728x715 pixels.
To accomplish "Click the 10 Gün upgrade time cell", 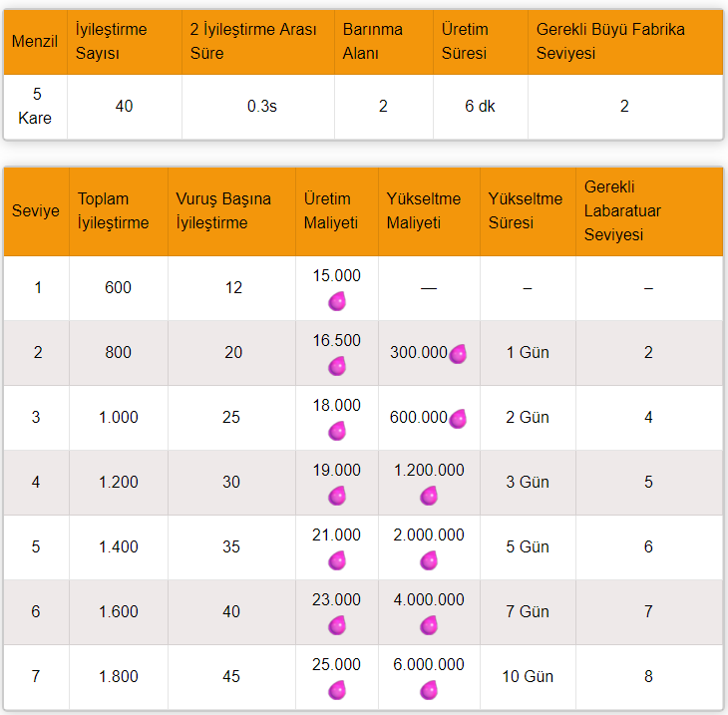I will pyautogui.click(x=527, y=677).
